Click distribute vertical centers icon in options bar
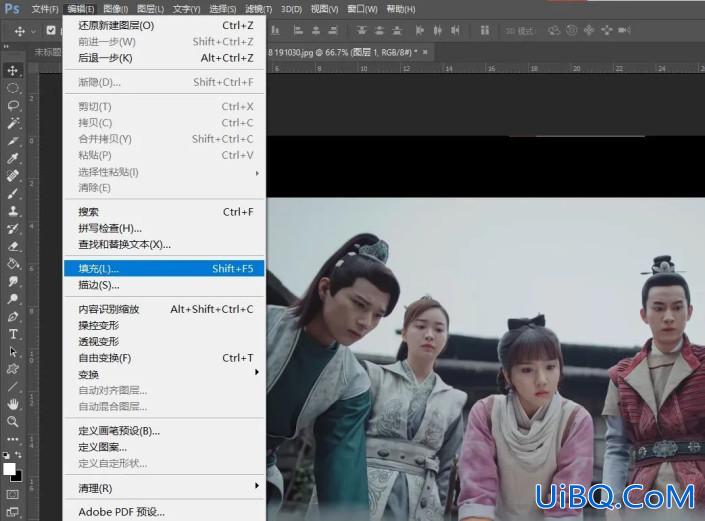This screenshot has height=521, width=705. pos(379,30)
